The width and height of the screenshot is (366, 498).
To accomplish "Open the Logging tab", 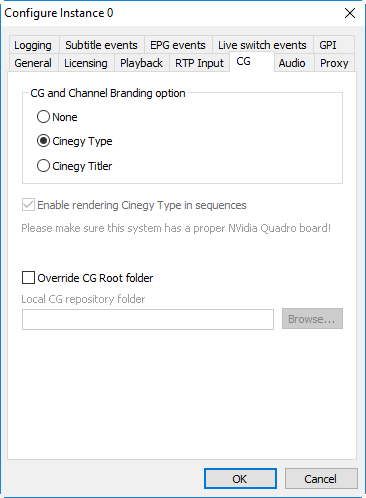I will pos(33,45).
